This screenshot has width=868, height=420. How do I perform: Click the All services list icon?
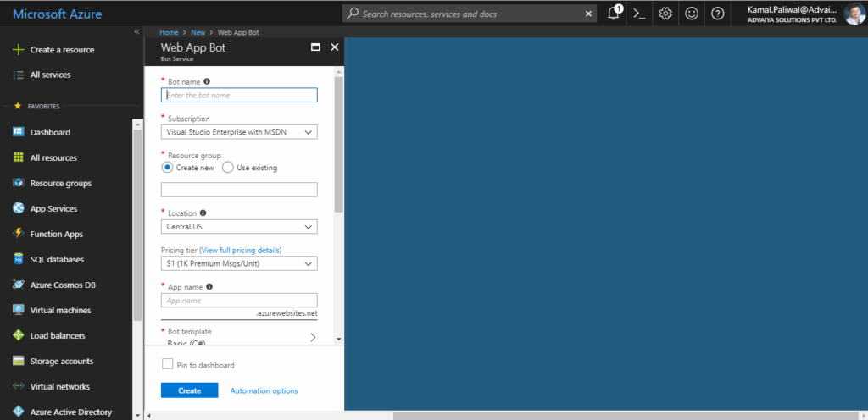coord(19,75)
